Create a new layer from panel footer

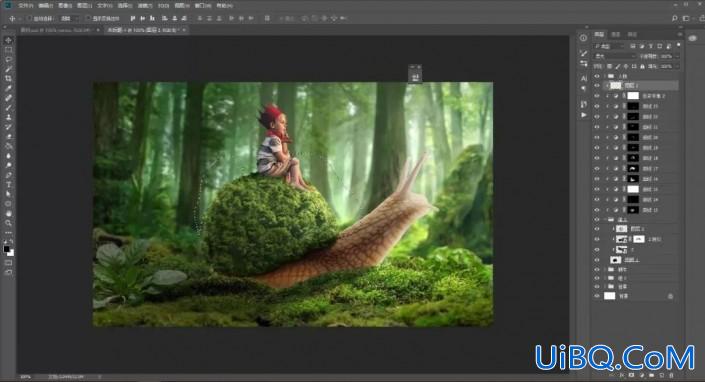point(662,375)
